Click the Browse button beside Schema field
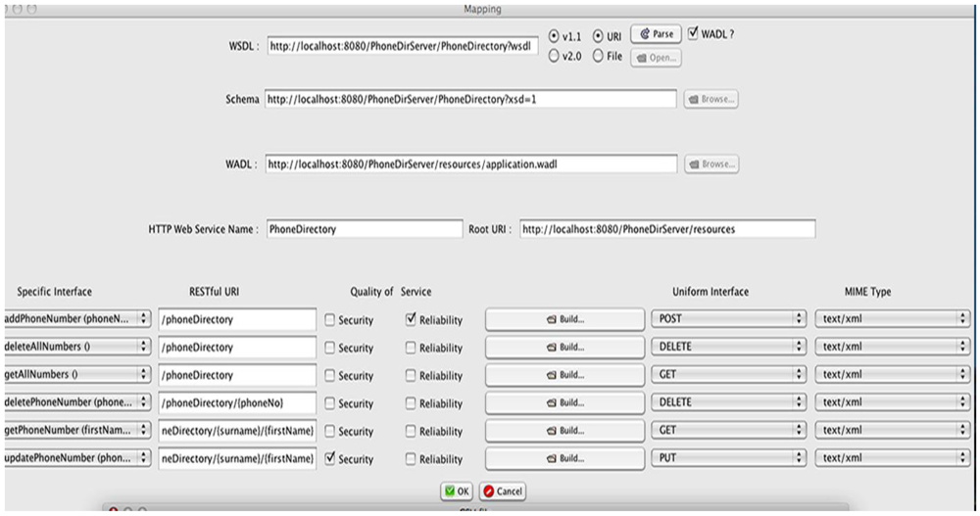 (711, 100)
